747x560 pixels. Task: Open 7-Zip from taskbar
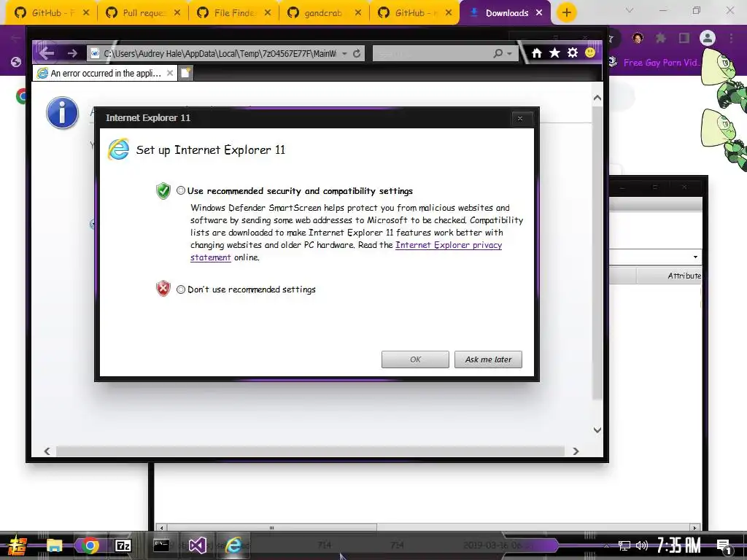point(123,545)
